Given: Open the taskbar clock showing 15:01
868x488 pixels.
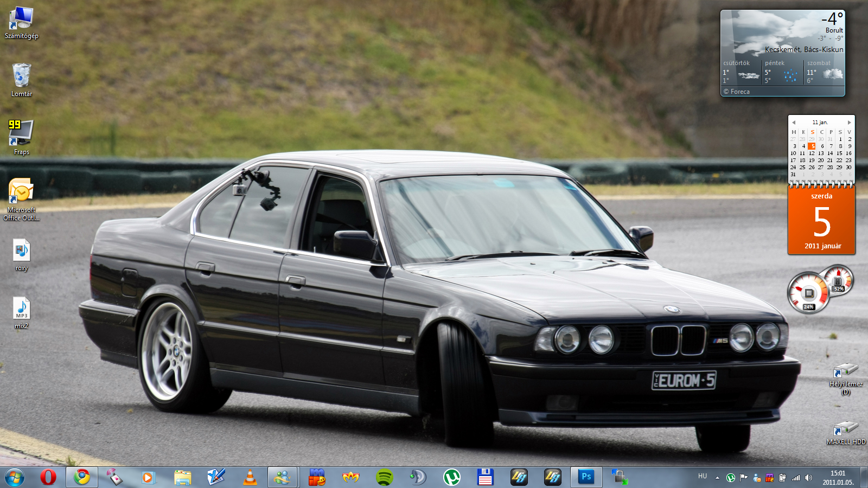Looking at the screenshot, I should [x=838, y=478].
